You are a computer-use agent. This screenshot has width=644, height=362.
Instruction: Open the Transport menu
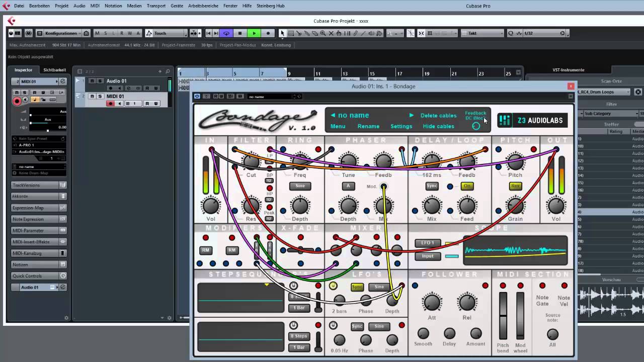[x=156, y=6]
